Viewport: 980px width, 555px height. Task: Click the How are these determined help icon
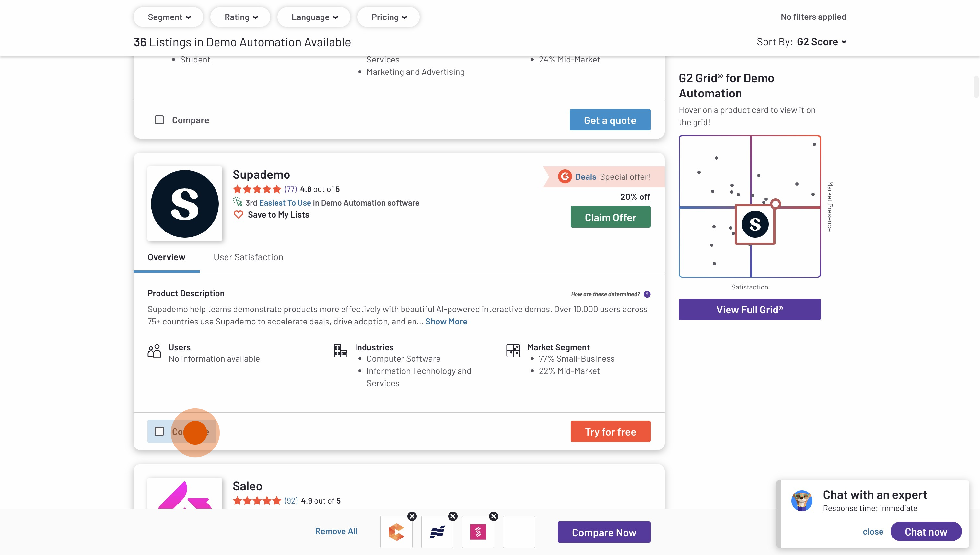647,294
